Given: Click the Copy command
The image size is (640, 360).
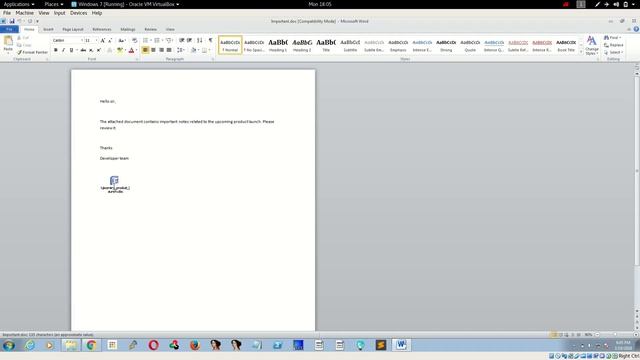Looking at the screenshot, I should [x=24, y=45].
